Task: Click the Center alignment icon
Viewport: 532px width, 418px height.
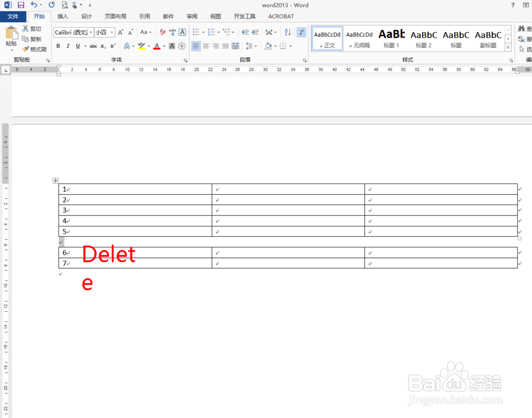Action: [205, 46]
